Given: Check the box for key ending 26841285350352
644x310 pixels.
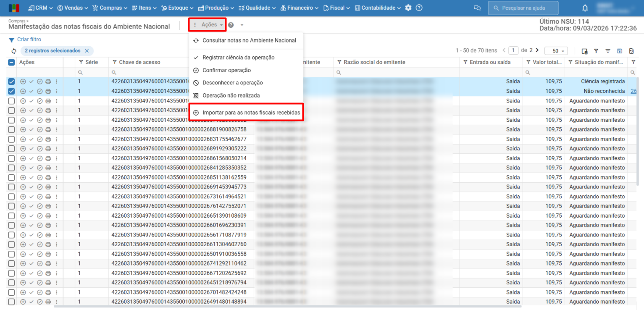Looking at the screenshot, I should tap(11, 168).
